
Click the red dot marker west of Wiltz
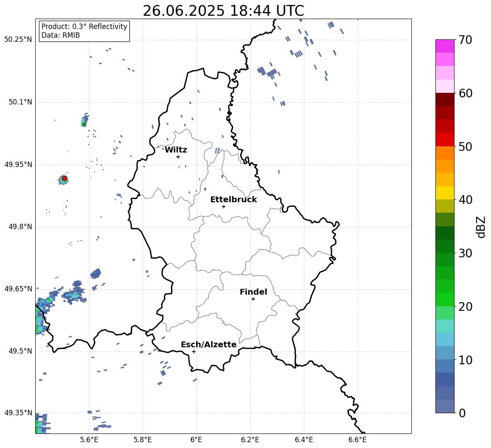tap(64, 179)
